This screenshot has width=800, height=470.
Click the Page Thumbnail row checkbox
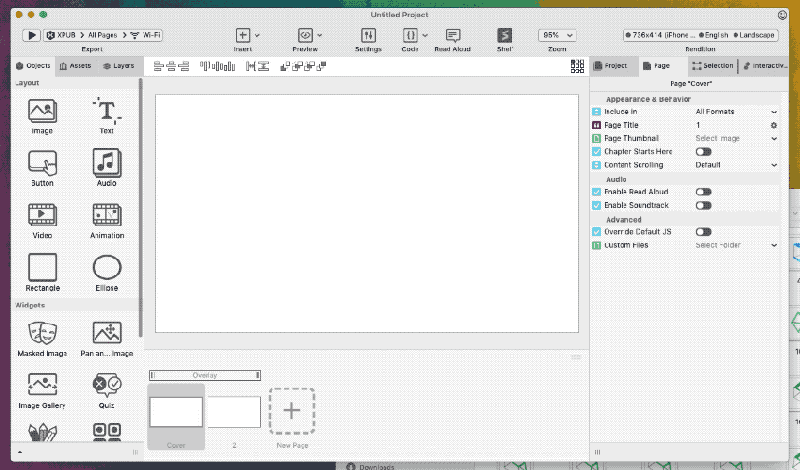[x=596, y=138]
